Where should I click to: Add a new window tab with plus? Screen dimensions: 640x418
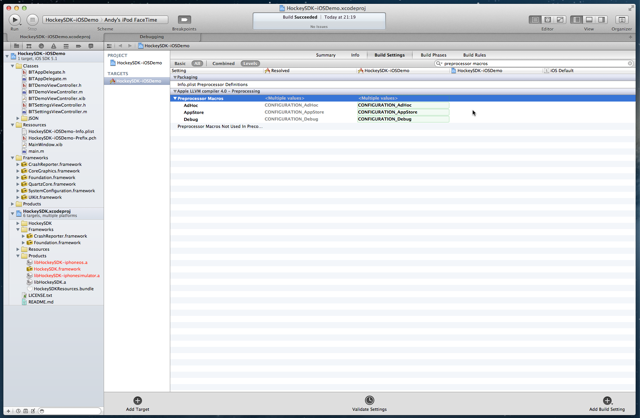pyautogui.click(x=631, y=37)
